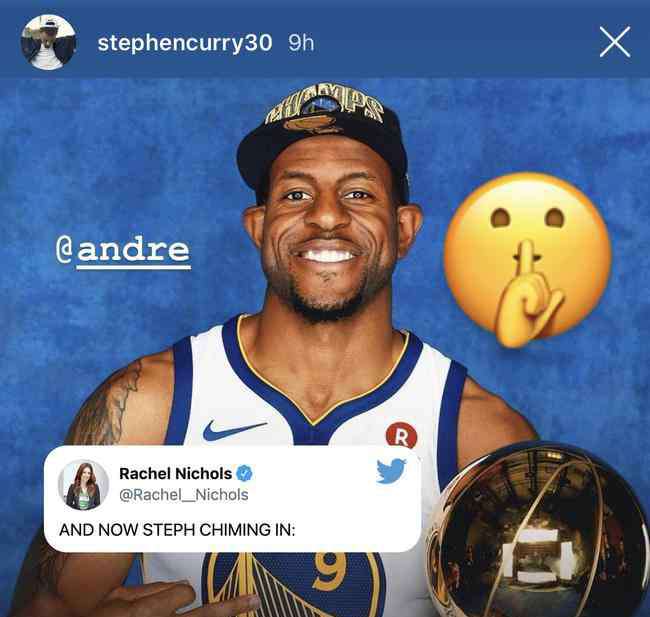This screenshot has height=617, width=650.
Task: Tap the blue backdrop above the @andre mention
Action: coord(124,166)
